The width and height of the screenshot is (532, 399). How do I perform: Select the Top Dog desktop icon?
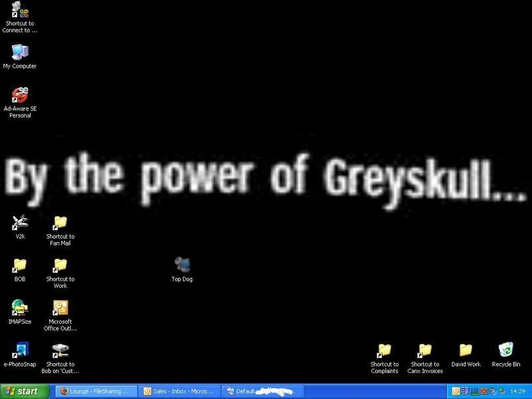click(182, 270)
